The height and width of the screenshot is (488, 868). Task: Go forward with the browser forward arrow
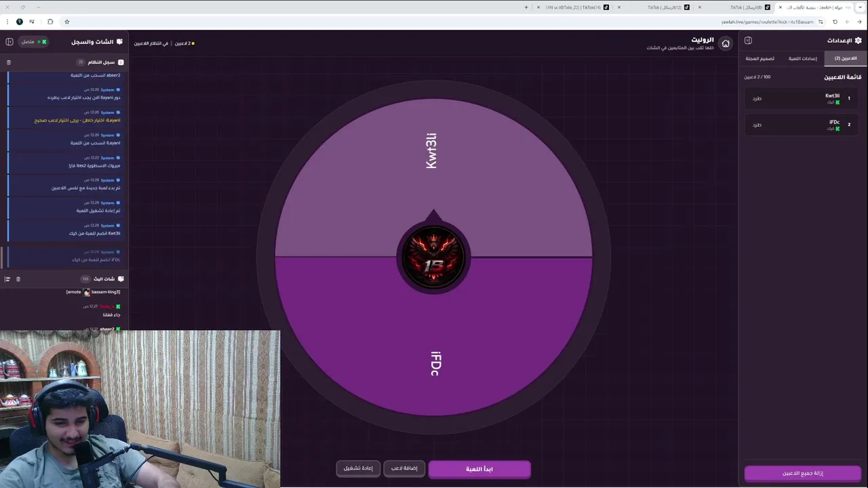tap(848, 22)
